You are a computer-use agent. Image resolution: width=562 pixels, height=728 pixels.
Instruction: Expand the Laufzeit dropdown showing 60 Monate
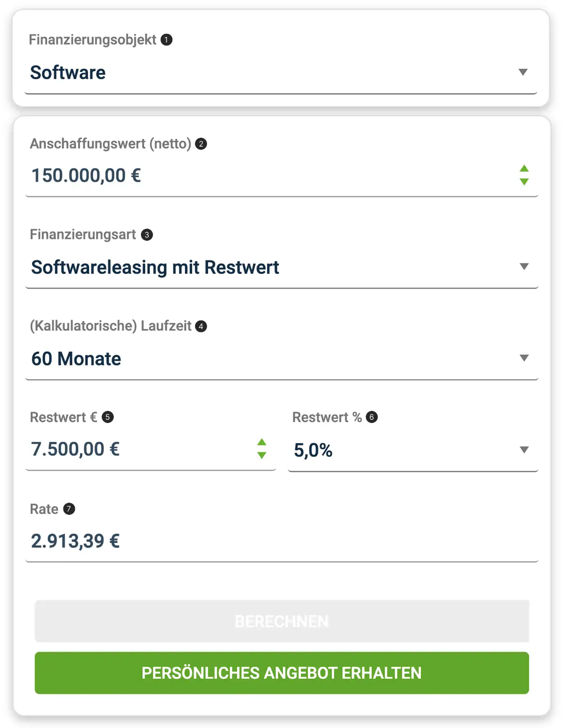pos(525,358)
